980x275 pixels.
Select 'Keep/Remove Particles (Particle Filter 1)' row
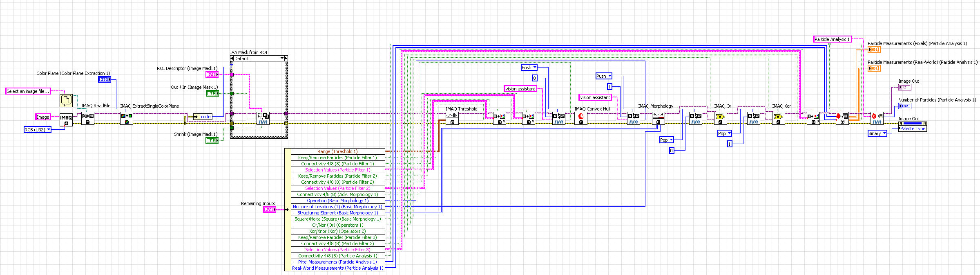coord(337,158)
